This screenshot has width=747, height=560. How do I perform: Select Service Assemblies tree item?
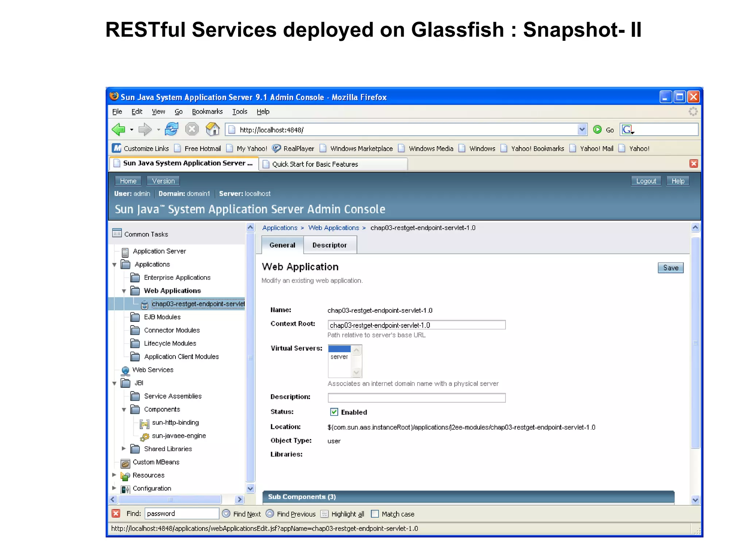point(173,396)
